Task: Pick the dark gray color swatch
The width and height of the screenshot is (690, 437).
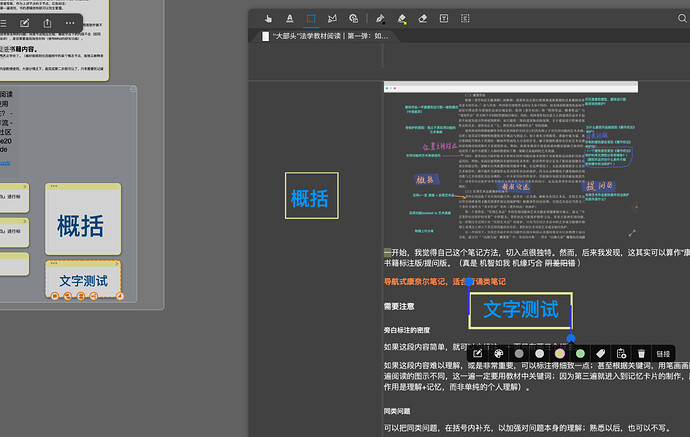Action: coord(519,353)
